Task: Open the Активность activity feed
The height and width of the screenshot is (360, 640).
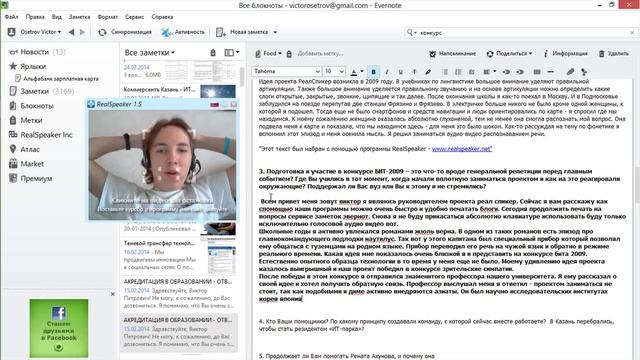Action: point(182,32)
